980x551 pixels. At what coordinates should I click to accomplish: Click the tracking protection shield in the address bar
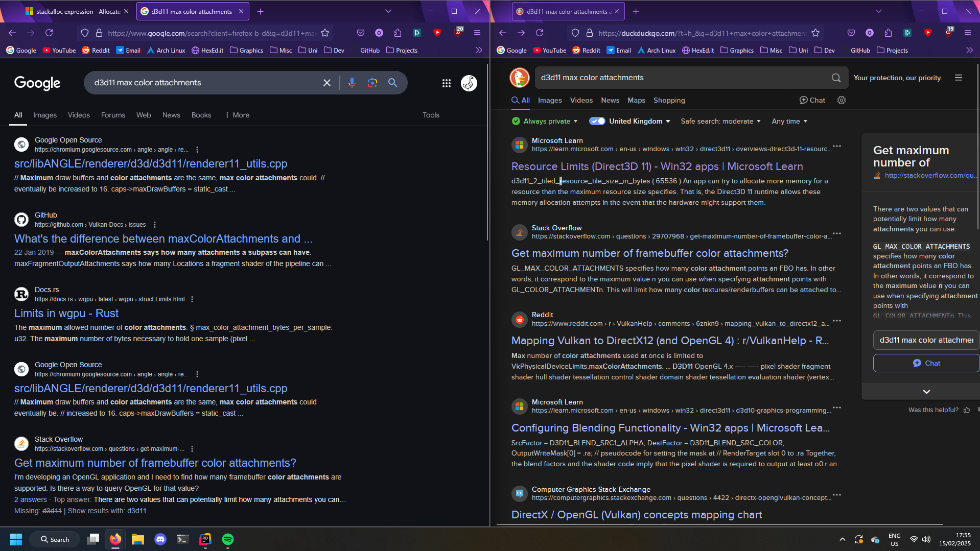click(575, 33)
